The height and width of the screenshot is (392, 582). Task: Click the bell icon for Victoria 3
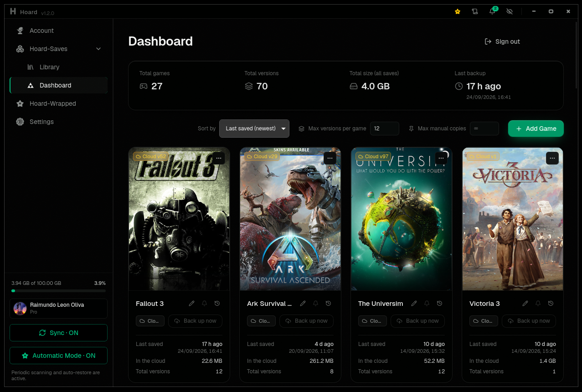tap(538, 304)
